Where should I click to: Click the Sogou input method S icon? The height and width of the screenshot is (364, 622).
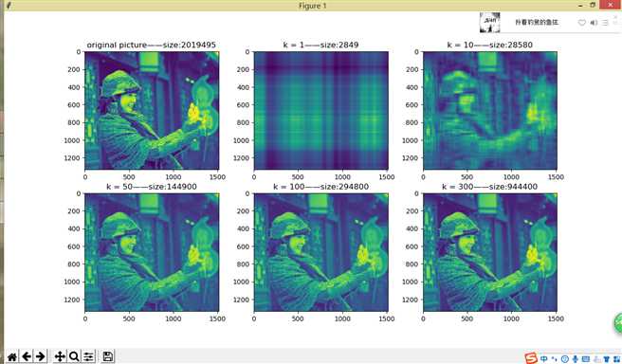point(531,358)
